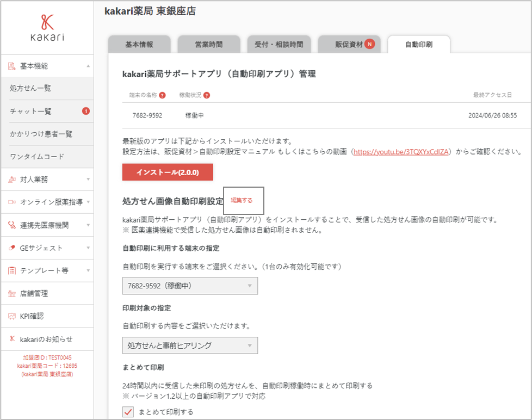Click the unread badge on チャット一覧
Viewport: 532px width, 420px height.
click(86, 111)
